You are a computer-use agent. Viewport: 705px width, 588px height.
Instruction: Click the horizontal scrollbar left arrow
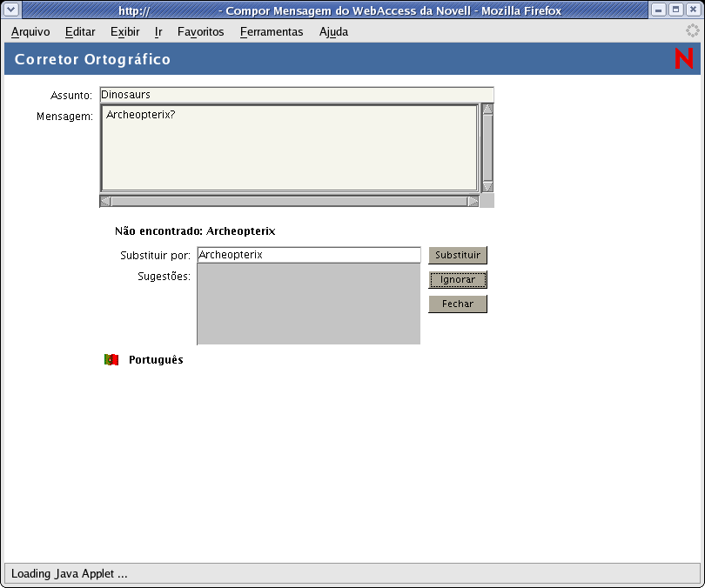pyautogui.click(x=105, y=201)
